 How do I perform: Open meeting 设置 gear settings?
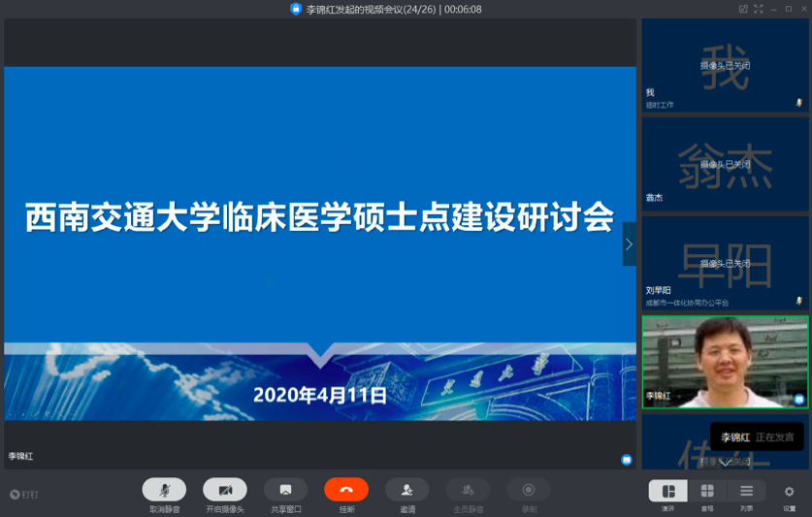click(x=789, y=492)
